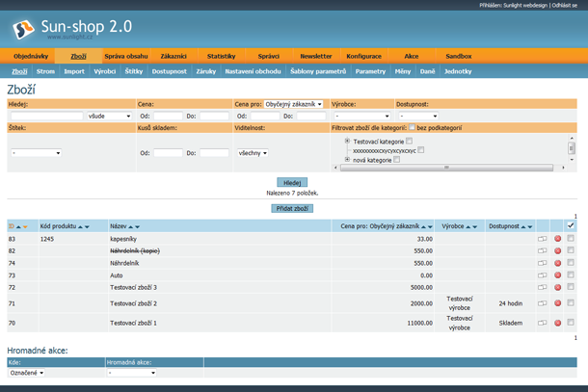Sort Dostupnost column ascending arrow
Viewport: 588px width, 392px height.
tap(523, 226)
